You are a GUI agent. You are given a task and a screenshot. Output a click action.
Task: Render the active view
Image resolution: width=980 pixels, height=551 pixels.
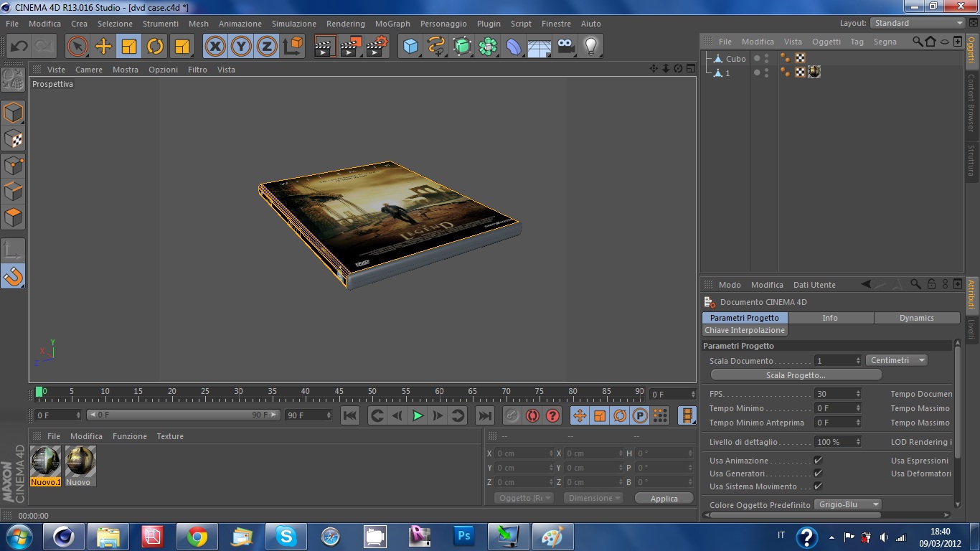325,47
